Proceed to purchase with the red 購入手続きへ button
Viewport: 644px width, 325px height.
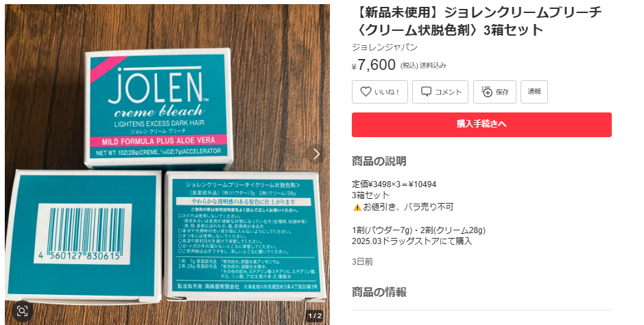coord(481,125)
